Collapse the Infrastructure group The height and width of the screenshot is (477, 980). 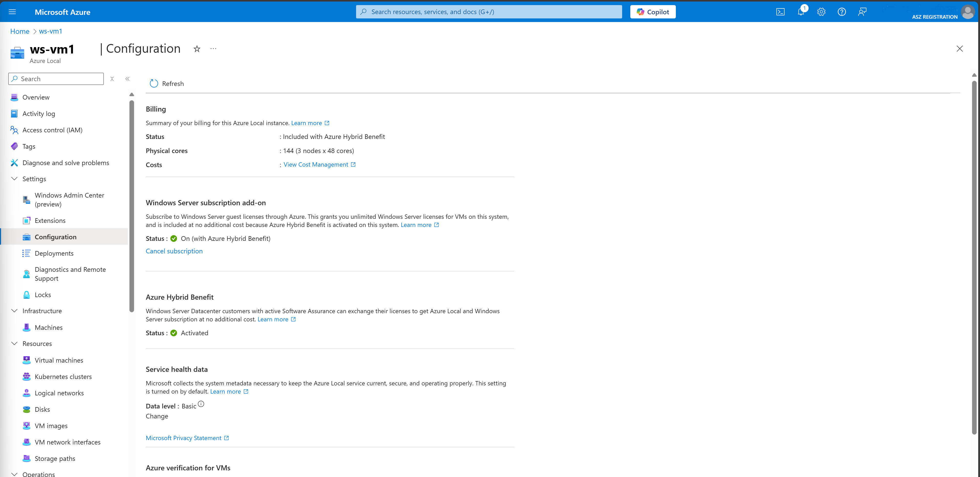pyautogui.click(x=15, y=311)
